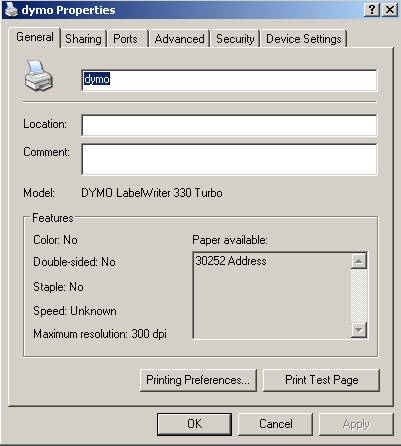This screenshot has width=401, height=446.
Task: Click the question mark help button
Action: [371, 10]
